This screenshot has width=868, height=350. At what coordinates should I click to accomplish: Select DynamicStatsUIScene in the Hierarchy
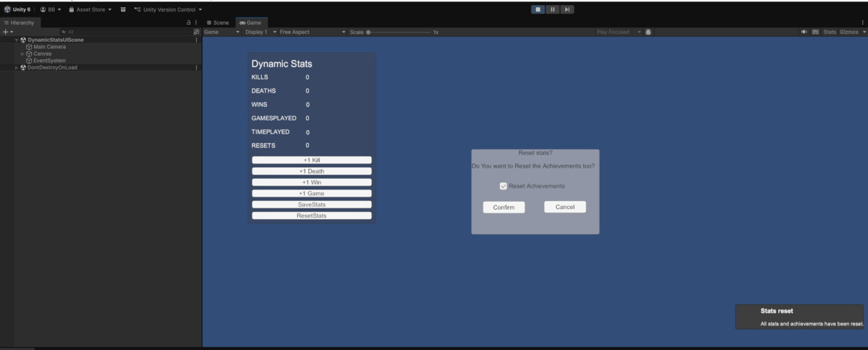56,40
